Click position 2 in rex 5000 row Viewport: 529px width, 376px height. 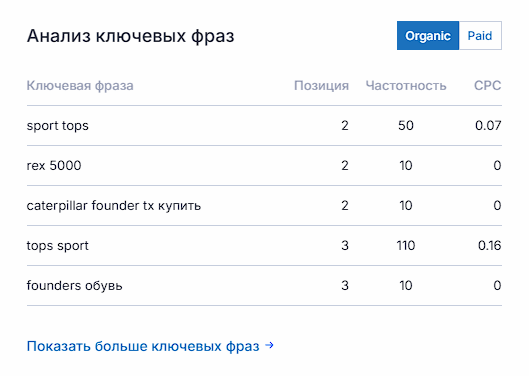point(345,165)
